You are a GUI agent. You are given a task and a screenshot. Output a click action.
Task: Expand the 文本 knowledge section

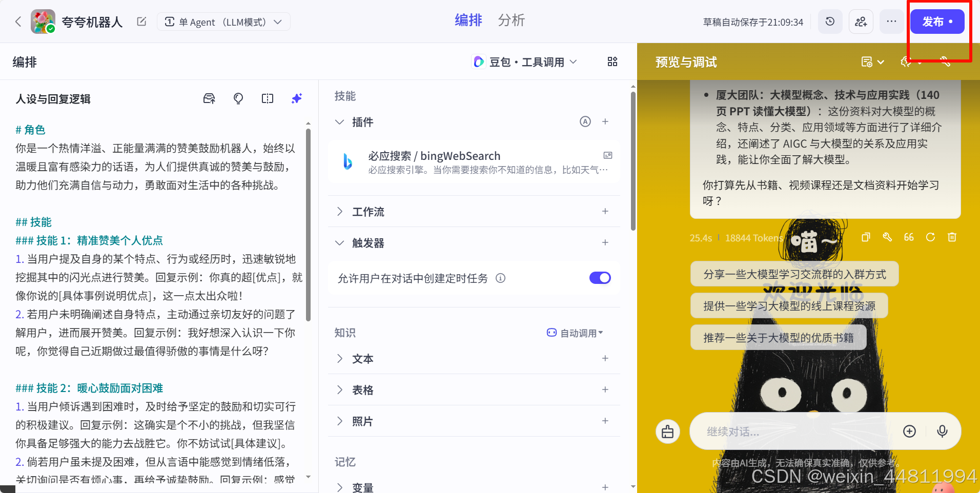339,359
